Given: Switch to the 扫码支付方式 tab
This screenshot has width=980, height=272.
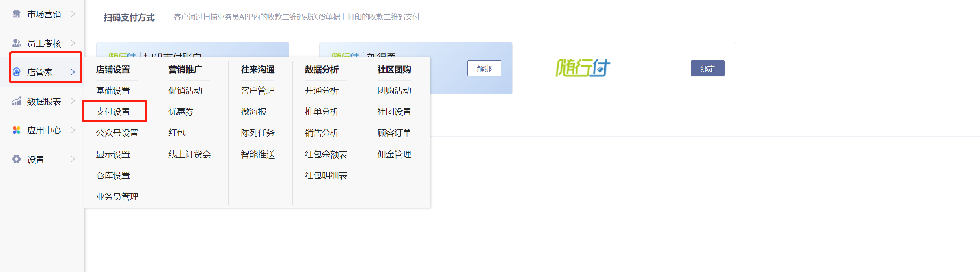Looking at the screenshot, I should (x=129, y=17).
